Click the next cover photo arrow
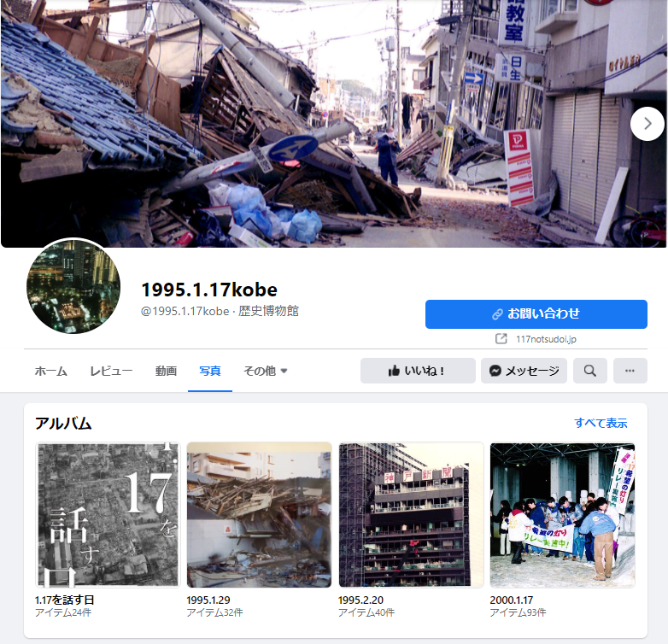668x644 pixels. 647,124
